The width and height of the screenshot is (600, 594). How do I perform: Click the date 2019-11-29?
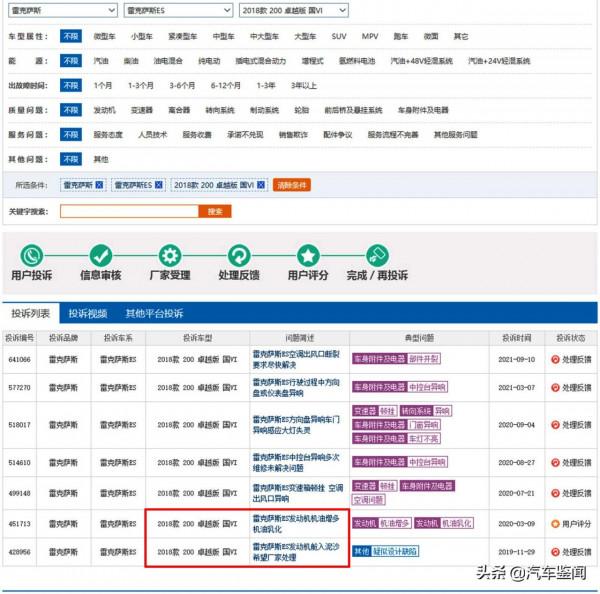pyautogui.click(x=516, y=552)
